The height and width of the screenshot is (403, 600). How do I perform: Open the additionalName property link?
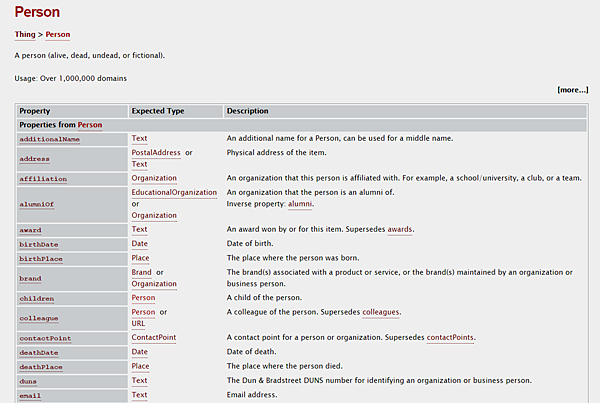click(50, 139)
